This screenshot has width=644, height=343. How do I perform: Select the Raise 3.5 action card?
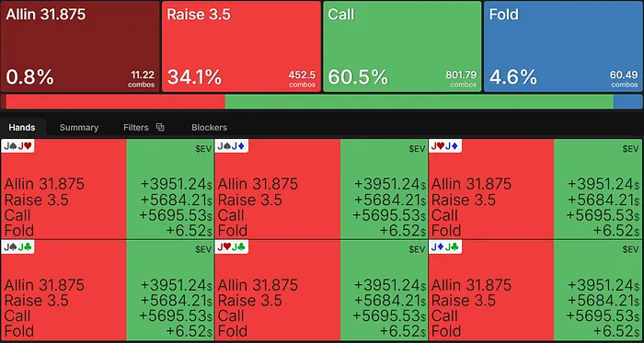[241, 46]
